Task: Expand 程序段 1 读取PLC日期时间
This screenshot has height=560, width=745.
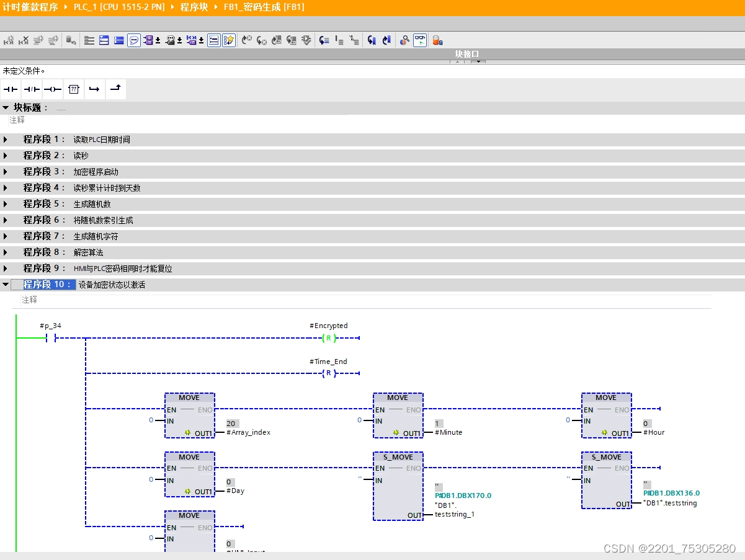Action: (6, 140)
